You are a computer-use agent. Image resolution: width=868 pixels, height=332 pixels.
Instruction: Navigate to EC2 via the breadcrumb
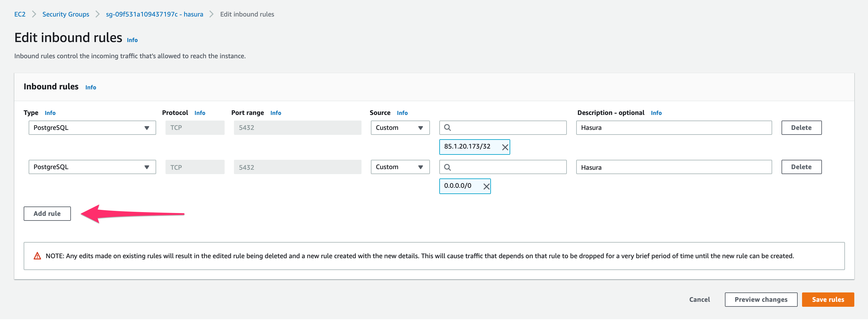19,14
